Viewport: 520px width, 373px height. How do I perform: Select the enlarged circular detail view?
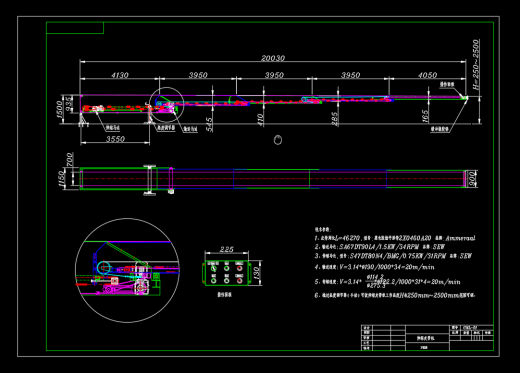pyautogui.click(x=127, y=270)
